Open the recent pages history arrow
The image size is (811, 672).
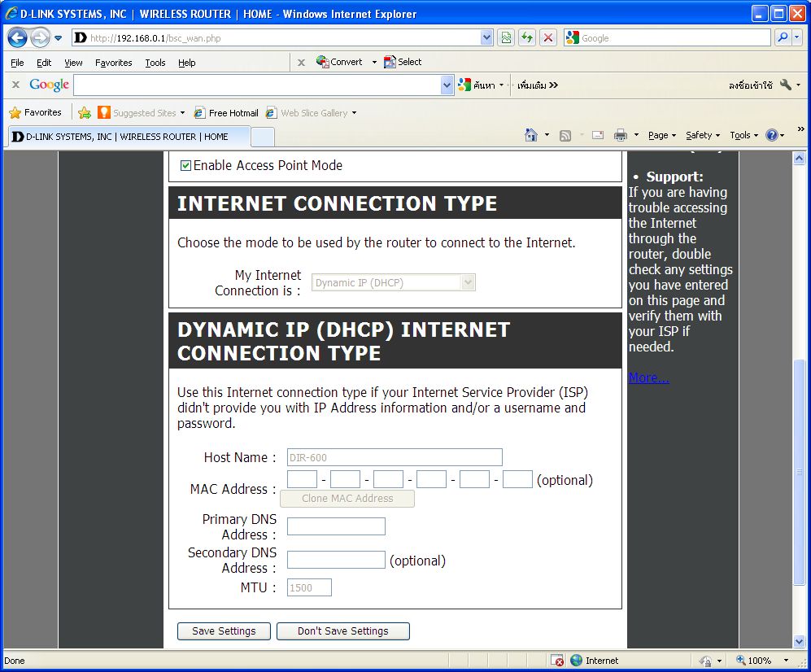point(58,37)
